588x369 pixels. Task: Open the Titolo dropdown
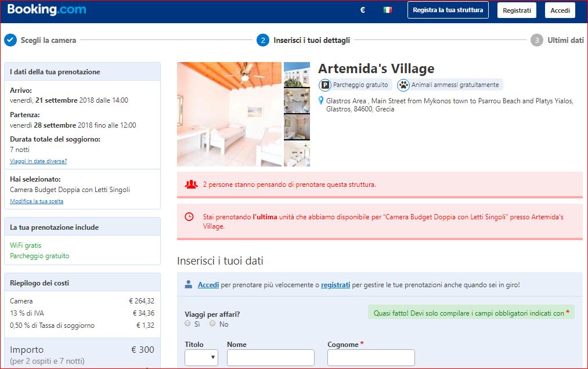201,357
